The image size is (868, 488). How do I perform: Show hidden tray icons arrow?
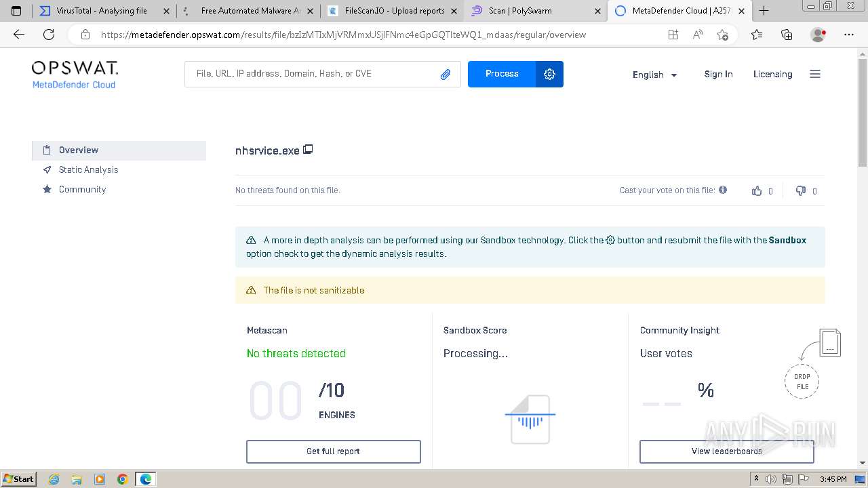point(757,479)
